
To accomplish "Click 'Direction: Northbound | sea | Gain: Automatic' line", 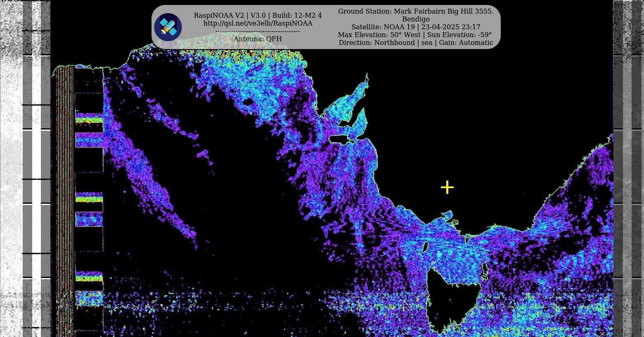I will (416, 43).
